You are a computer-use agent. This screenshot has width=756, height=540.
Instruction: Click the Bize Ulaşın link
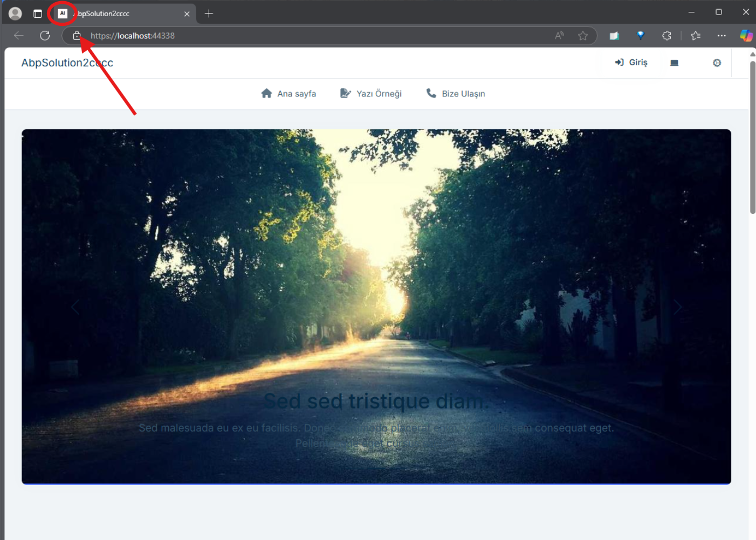tap(456, 94)
